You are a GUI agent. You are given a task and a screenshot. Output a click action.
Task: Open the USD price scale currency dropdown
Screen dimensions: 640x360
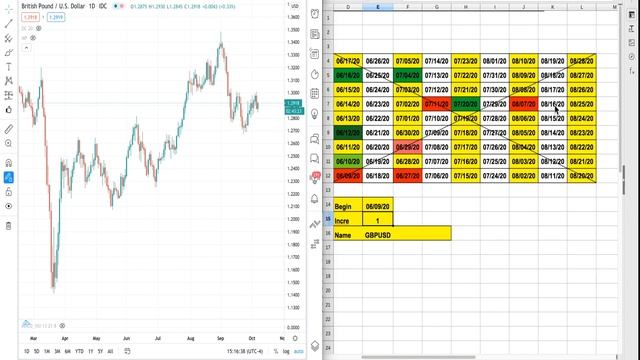294,6
